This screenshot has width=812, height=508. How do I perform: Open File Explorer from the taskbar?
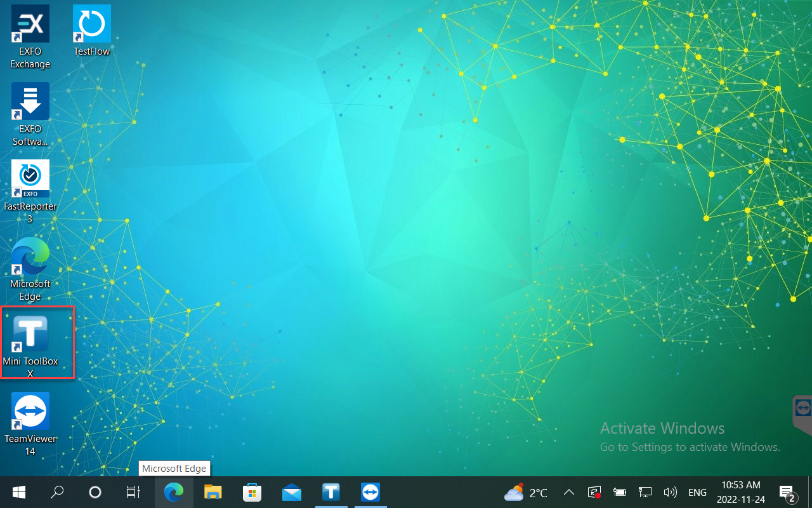click(213, 492)
